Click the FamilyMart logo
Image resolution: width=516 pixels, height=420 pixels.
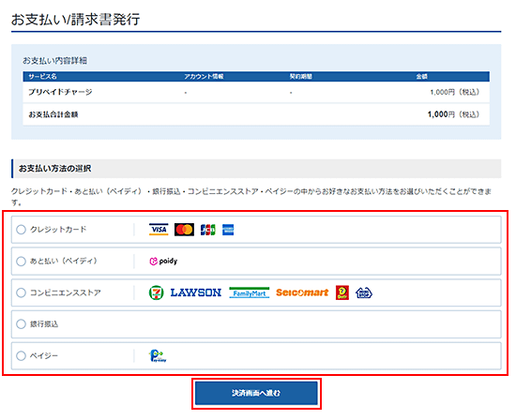(250, 292)
